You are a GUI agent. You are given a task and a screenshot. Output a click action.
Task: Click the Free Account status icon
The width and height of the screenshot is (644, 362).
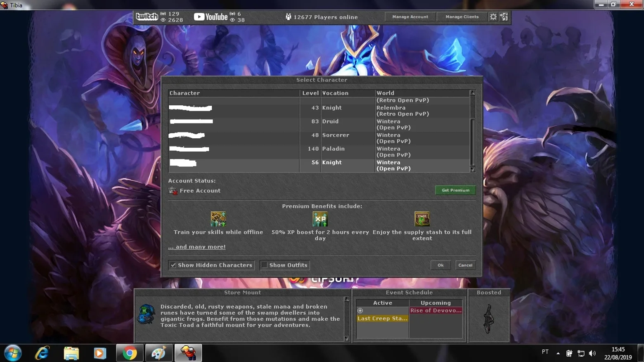click(173, 190)
